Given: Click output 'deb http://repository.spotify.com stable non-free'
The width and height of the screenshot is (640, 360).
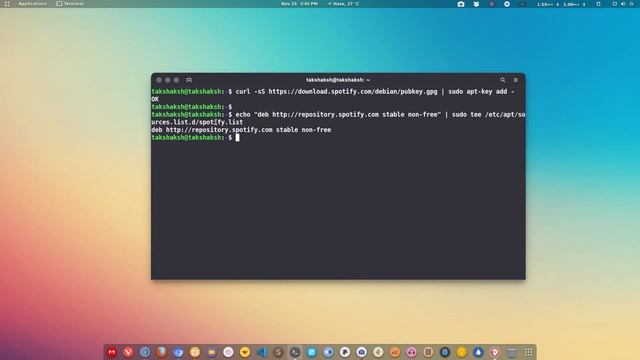Looking at the screenshot, I should point(241,130).
